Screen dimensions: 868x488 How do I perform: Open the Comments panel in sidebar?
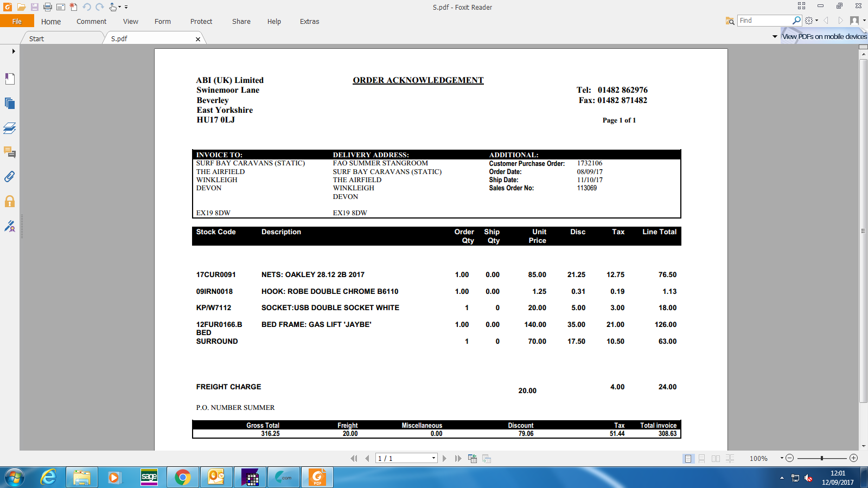pyautogui.click(x=10, y=152)
